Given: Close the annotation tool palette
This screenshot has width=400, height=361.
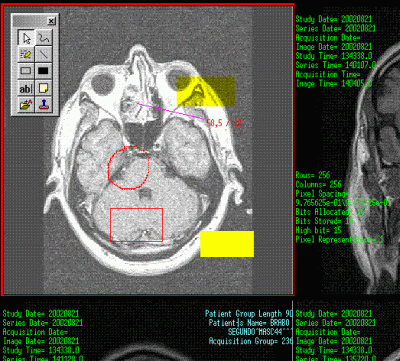Looking at the screenshot, I should pyautogui.click(x=51, y=21).
